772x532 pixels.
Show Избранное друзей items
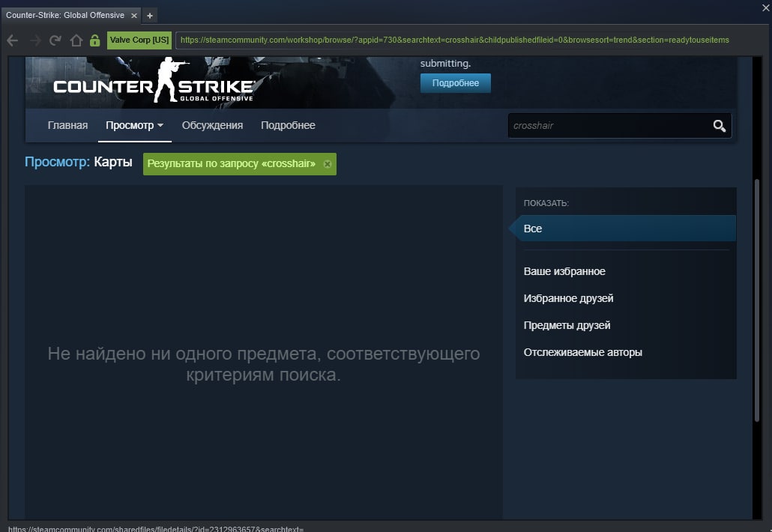click(x=568, y=299)
